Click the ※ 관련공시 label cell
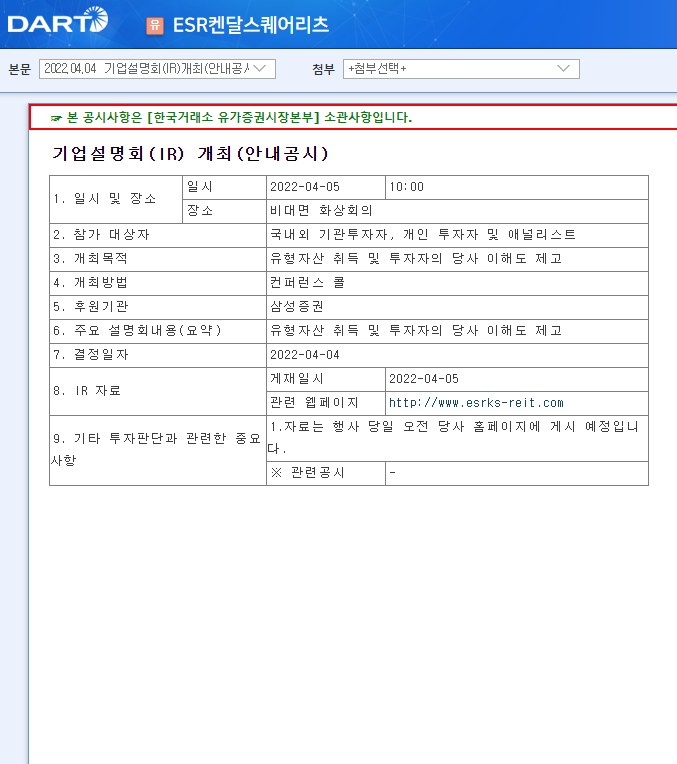Viewport: 677px width, 764px height. pos(326,473)
